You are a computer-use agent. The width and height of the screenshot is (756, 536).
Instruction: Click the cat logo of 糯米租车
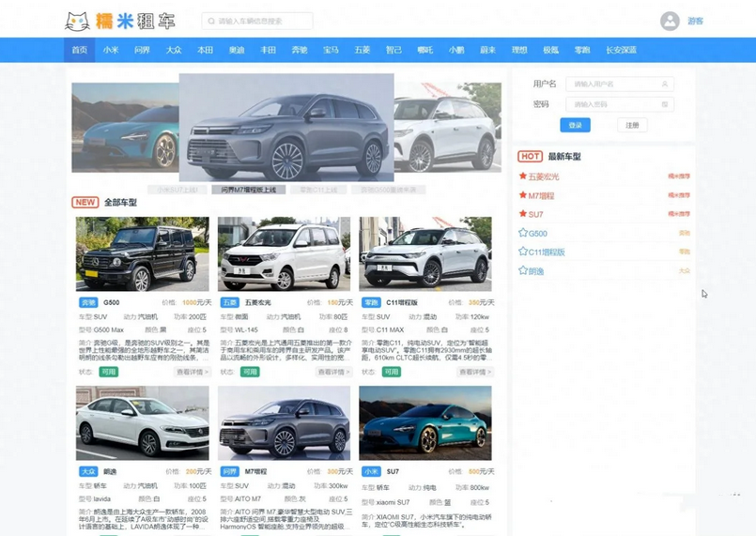pyautogui.click(x=77, y=22)
